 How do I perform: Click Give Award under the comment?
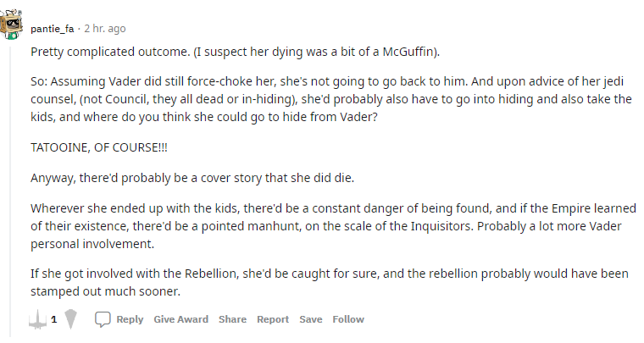tap(181, 319)
